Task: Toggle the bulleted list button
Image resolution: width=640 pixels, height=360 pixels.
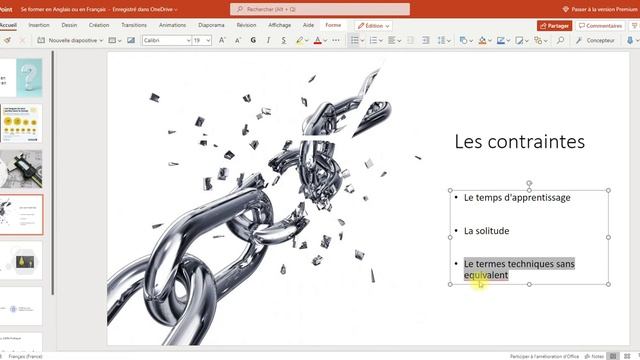Action: 355,40
